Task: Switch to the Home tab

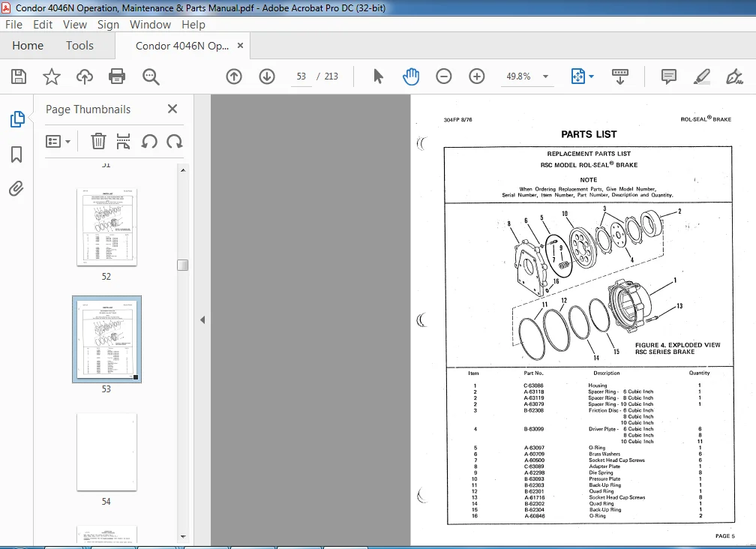Action: [x=28, y=45]
